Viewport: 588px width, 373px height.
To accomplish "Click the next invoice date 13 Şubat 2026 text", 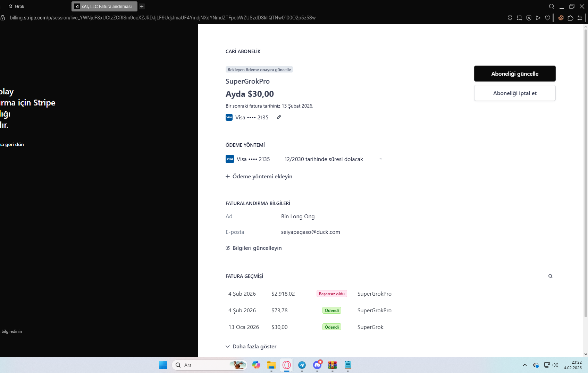I will point(269,106).
